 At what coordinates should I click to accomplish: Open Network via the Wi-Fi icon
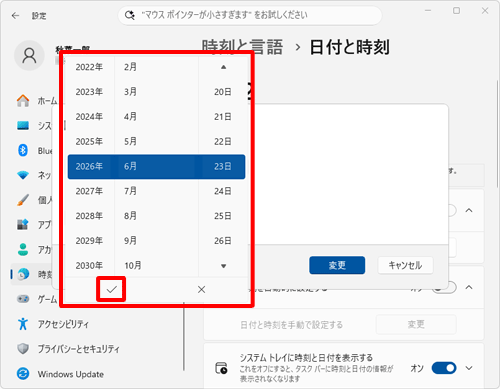point(23,175)
